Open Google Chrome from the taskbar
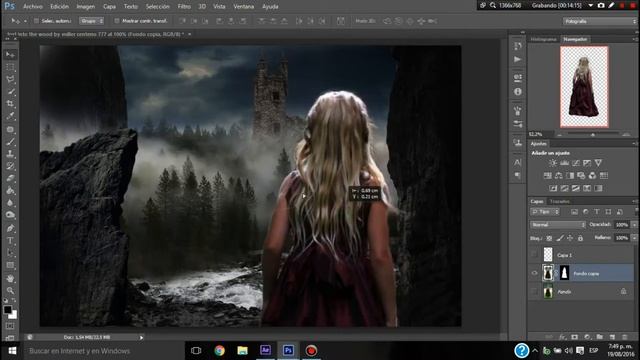The width and height of the screenshot is (640, 360). point(220,351)
